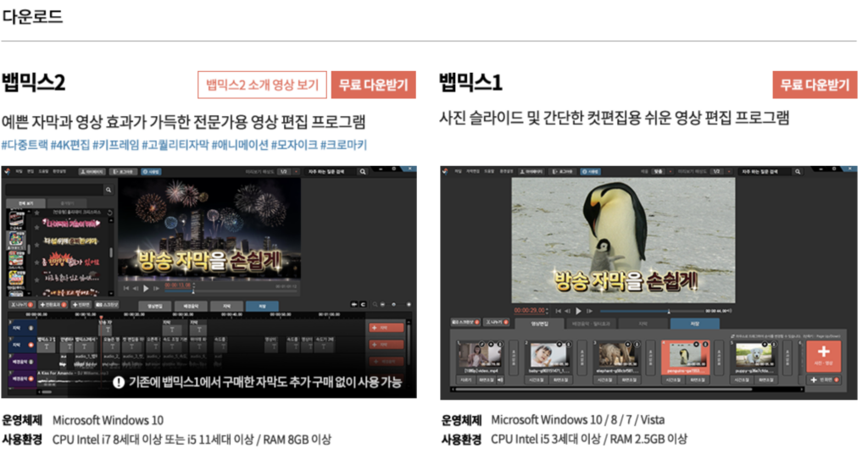Select the baby clip thumbnail in 뱁믹스1 storyboard
868x476 pixels.
point(548,355)
